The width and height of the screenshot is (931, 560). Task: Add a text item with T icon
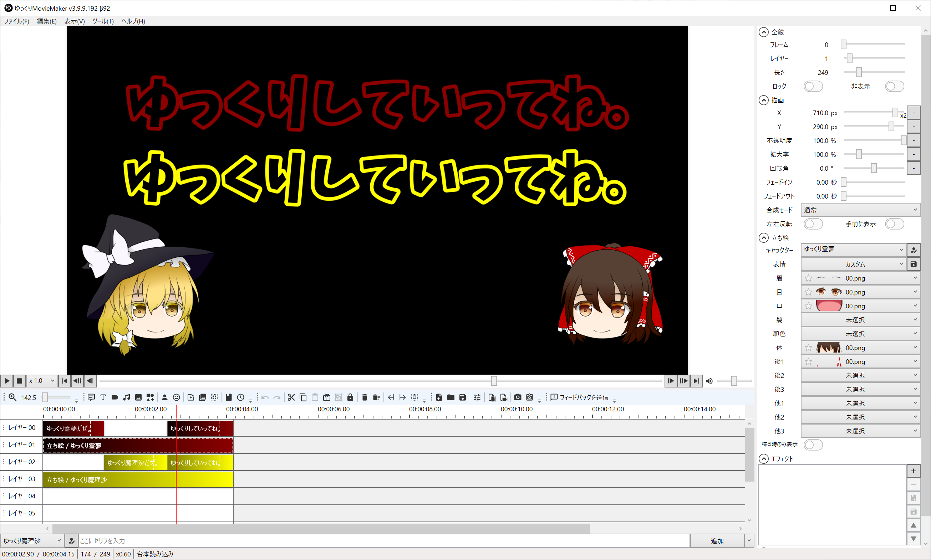(103, 397)
